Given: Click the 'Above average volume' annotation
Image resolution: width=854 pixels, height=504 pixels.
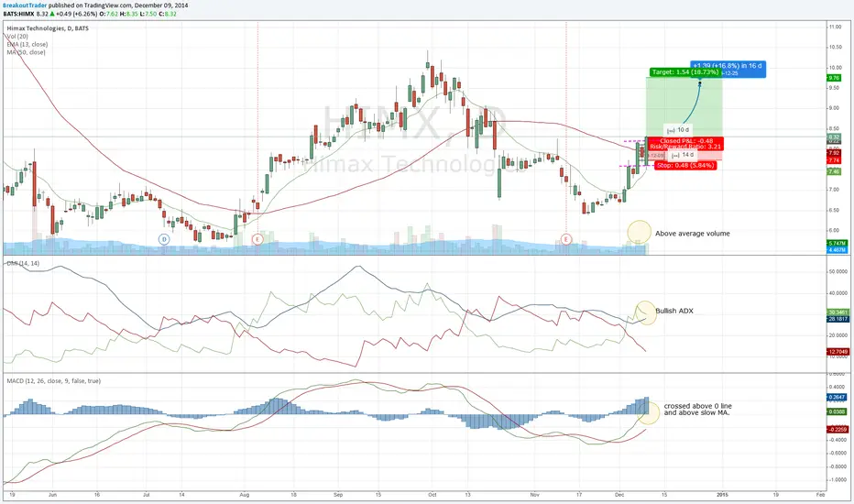Looking at the screenshot, I should tap(692, 233).
